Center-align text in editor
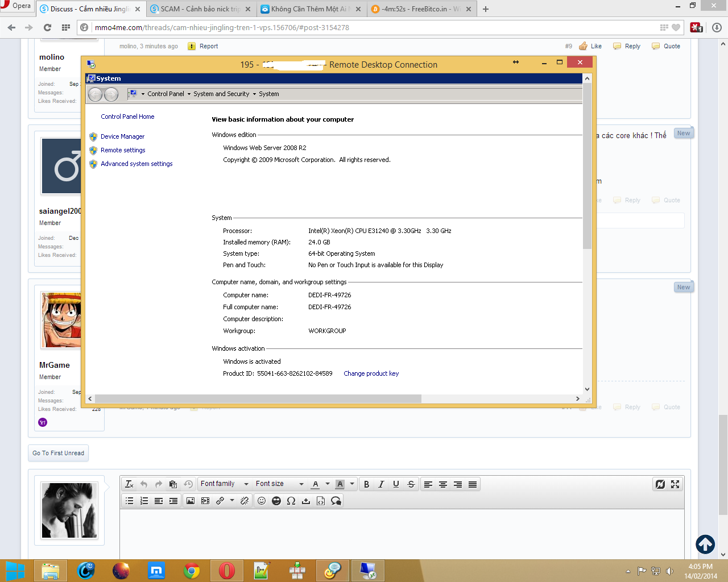728x582 pixels. click(443, 484)
